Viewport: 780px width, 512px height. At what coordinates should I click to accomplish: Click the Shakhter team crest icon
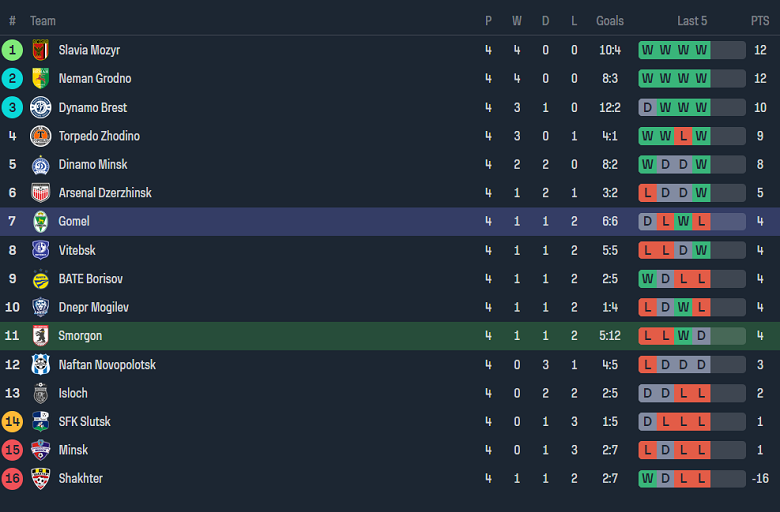pos(40,479)
